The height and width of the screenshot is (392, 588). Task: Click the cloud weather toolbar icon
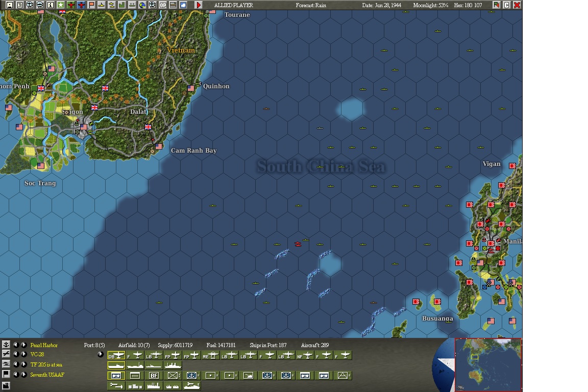click(183, 5)
